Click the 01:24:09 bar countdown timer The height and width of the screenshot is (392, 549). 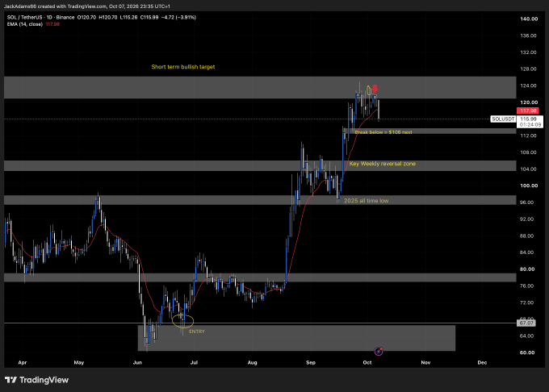pyautogui.click(x=530, y=124)
